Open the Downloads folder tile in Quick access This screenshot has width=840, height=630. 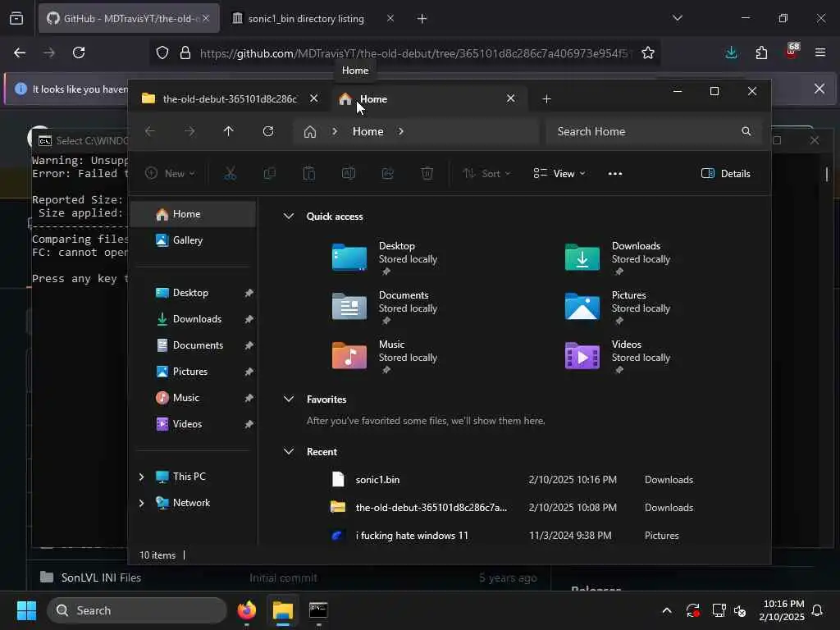[x=618, y=258]
